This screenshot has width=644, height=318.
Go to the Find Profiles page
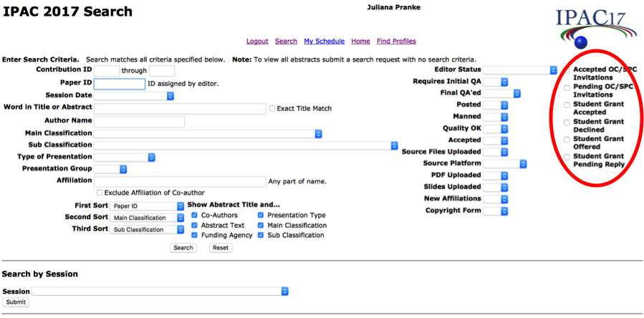click(x=396, y=41)
